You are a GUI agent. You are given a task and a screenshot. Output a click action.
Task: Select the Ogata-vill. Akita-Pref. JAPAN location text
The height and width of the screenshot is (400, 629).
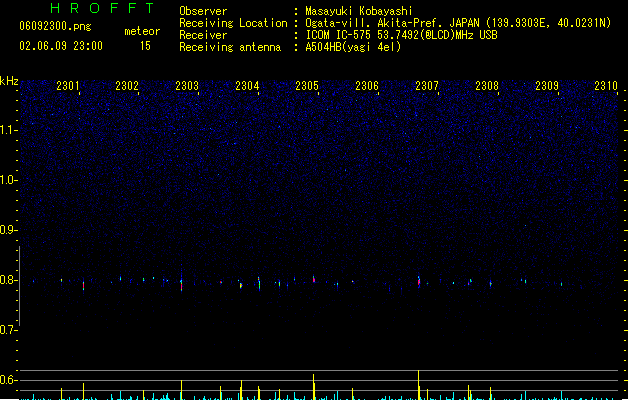coord(458,23)
